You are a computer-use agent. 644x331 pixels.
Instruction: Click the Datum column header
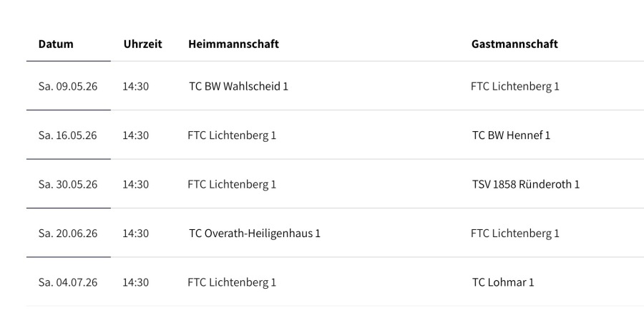(x=56, y=44)
